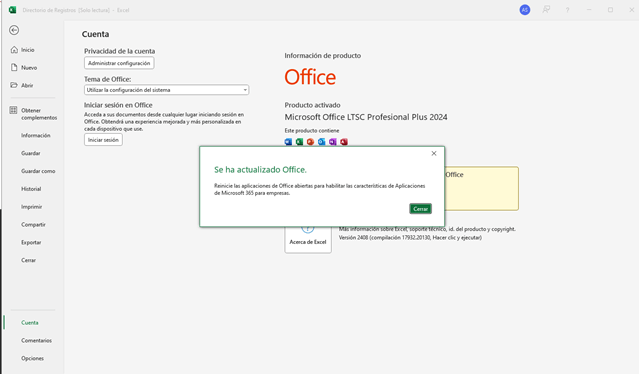The width and height of the screenshot is (640, 375).
Task: Click the Access app icon
Action: pyautogui.click(x=344, y=142)
